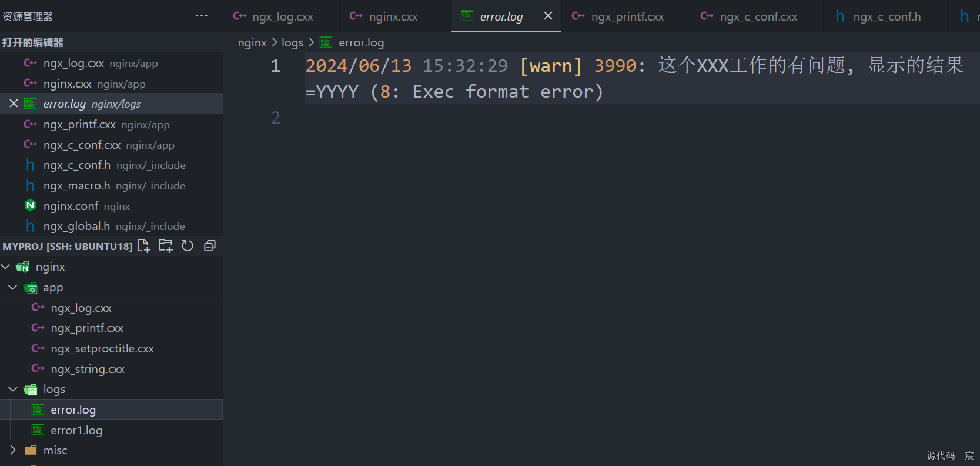Image resolution: width=980 pixels, height=466 pixels.
Task: Open ngx_log.cxx in the app folder
Action: (x=111, y=308)
